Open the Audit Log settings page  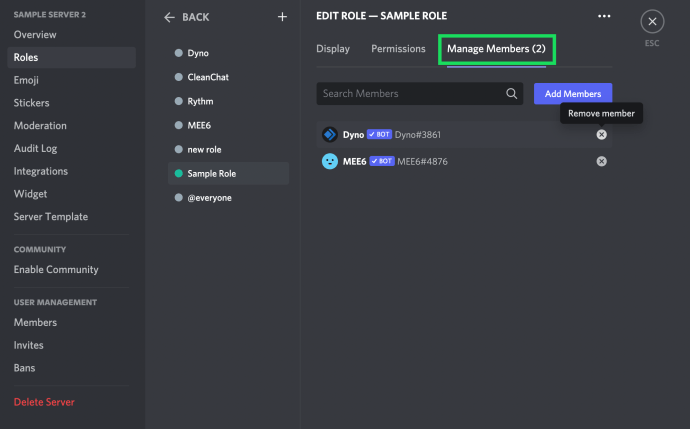pos(35,148)
